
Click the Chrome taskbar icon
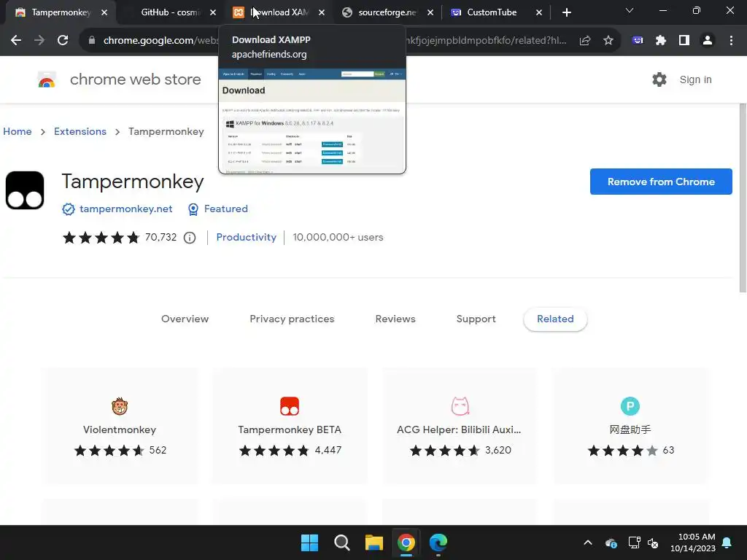tap(406, 542)
